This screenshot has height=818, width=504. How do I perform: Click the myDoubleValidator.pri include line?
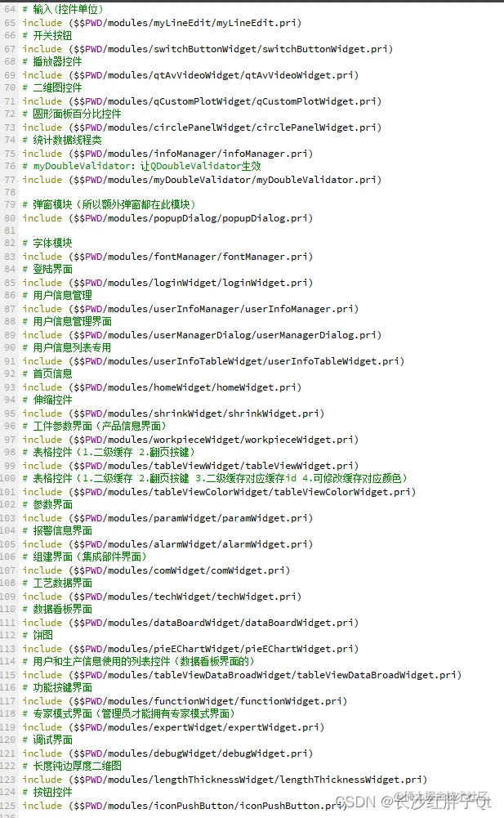click(202, 180)
